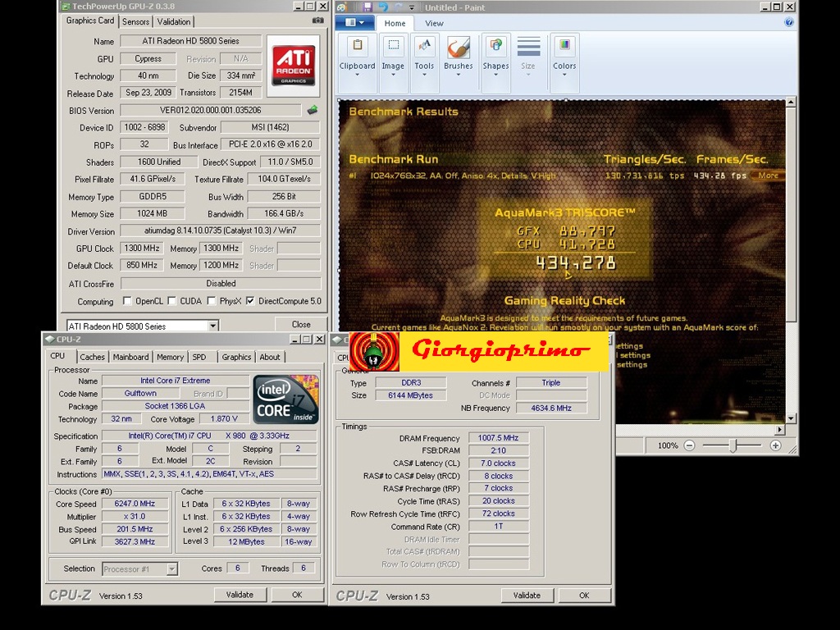This screenshot has height=630, width=840.
Task: Click the ATI Radeon logo in GPU-Z
Action: coord(293,66)
